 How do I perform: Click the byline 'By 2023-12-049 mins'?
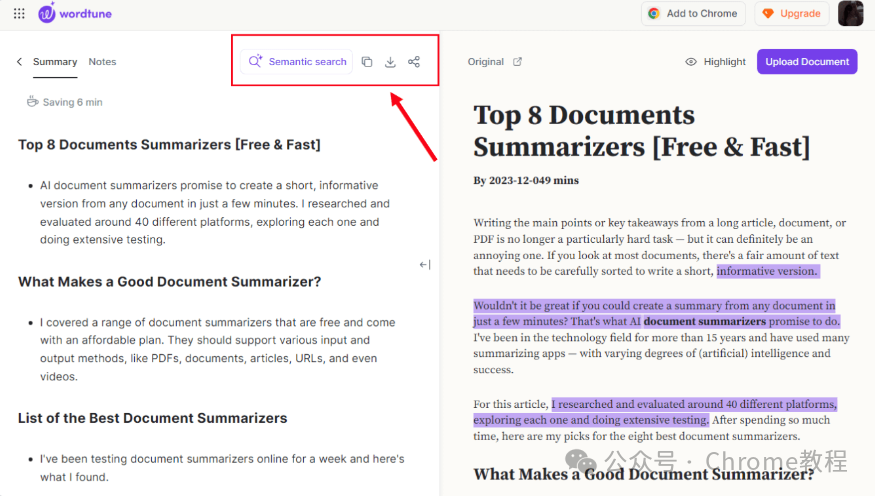pos(526,181)
